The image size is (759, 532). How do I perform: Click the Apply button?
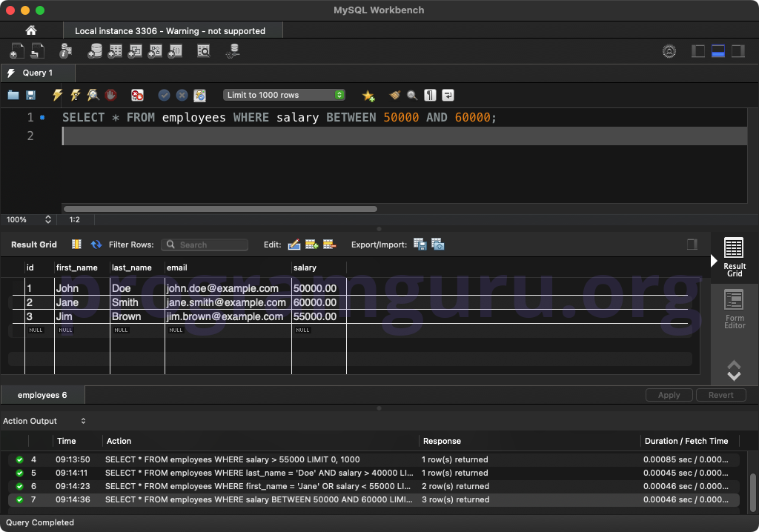[669, 395]
